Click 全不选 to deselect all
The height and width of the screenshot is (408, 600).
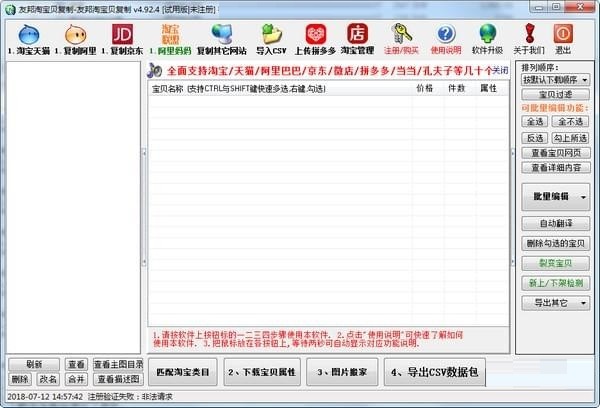coord(570,122)
